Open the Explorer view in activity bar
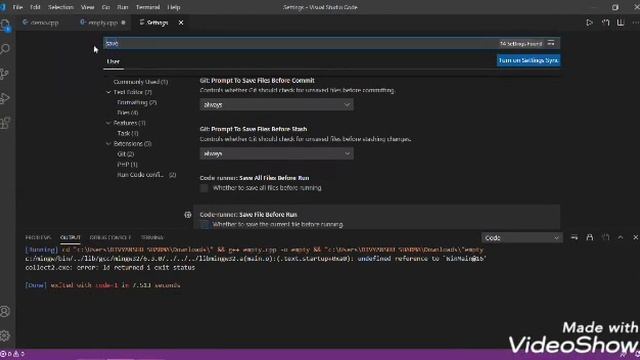640x360 pixels. pos(6,26)
